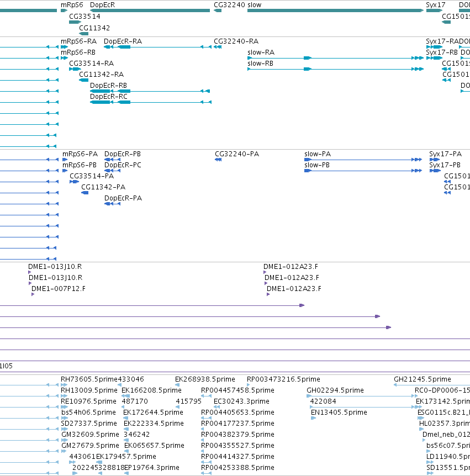Select the 487170 feature label

coord(135,401)
